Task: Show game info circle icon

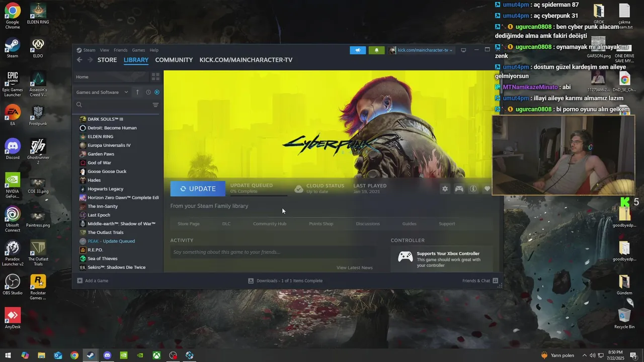Action: click(473, 189)
